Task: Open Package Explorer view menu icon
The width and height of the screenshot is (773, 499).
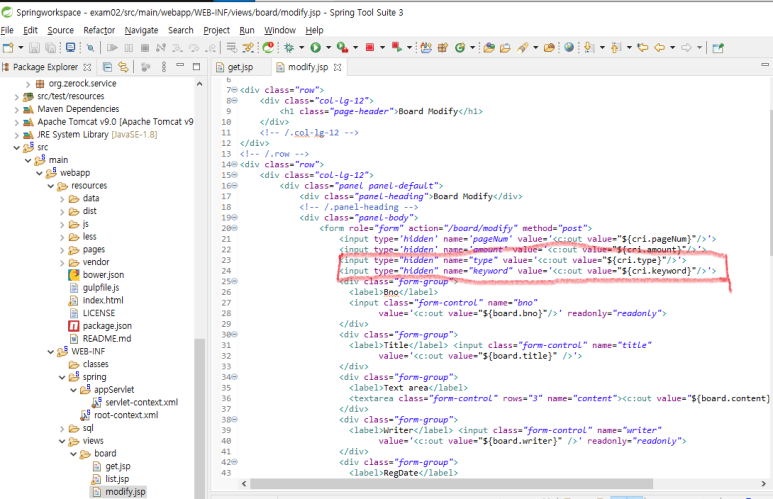Action: 164,67
